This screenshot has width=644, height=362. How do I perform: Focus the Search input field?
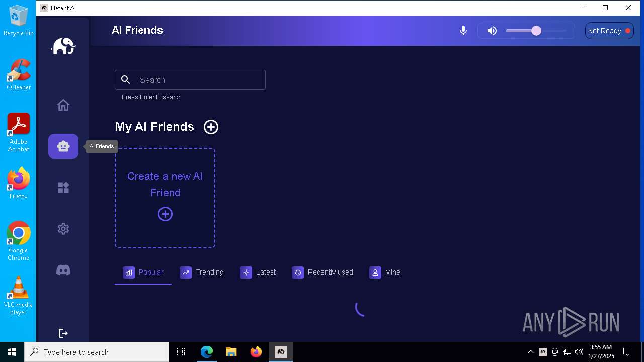190,80
